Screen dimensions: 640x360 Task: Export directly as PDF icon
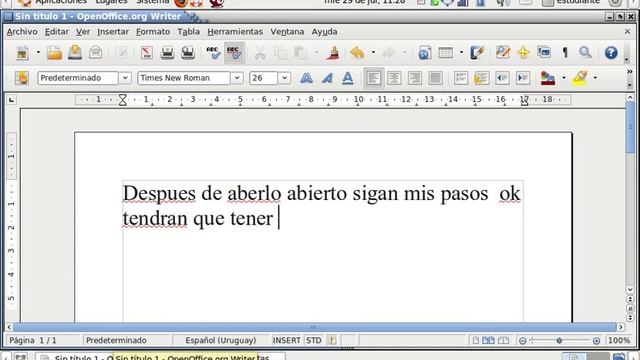(147, 53)
